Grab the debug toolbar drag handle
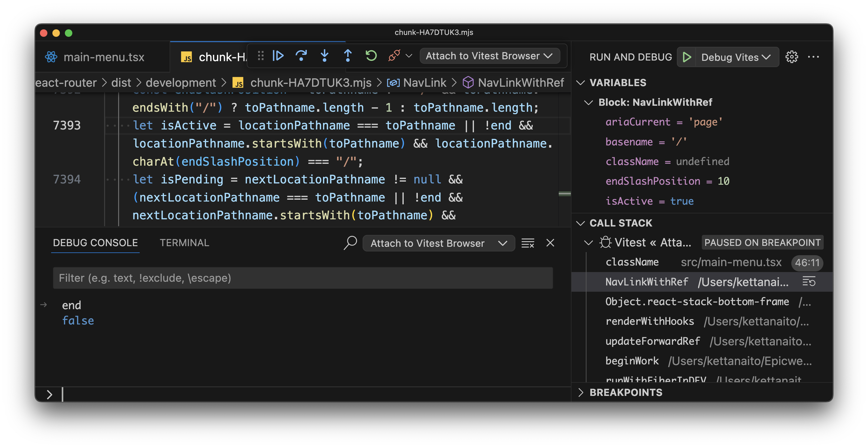Image resolution: width=868 pixels, height=448 pixels. point(260,56)
